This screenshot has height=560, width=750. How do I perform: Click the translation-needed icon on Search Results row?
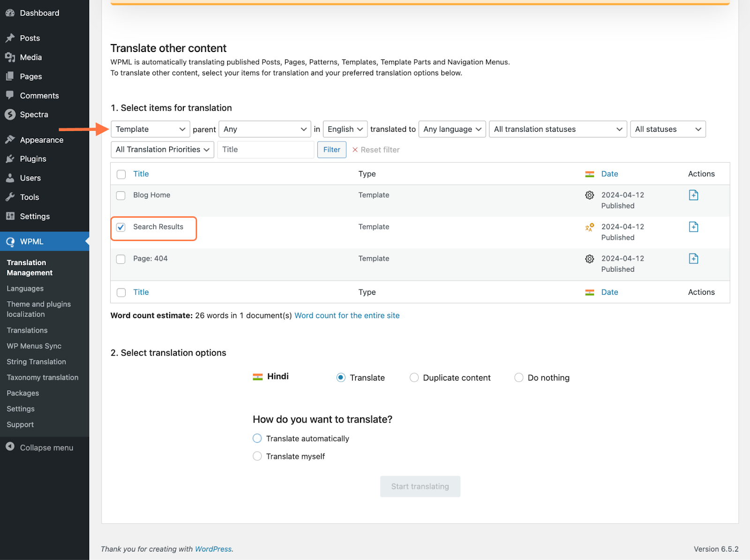pos(589,227)
